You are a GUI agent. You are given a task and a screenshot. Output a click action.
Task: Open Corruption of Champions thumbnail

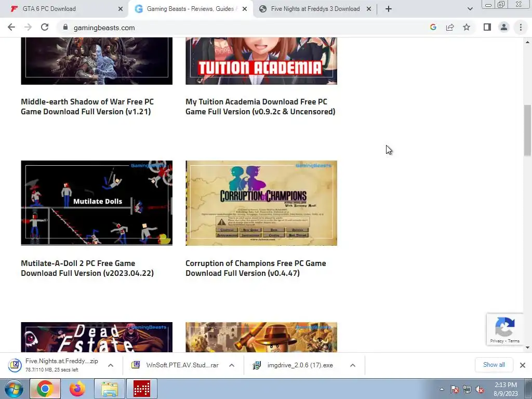tap(261, 203)
